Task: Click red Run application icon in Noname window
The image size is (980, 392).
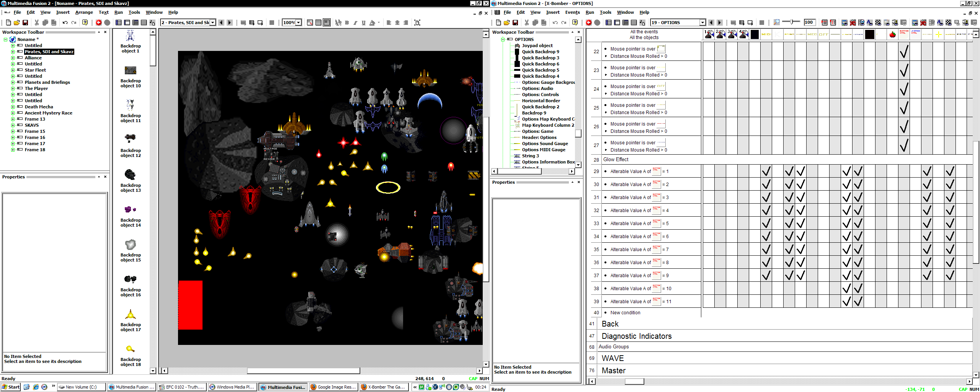Action: click(99, 23)
